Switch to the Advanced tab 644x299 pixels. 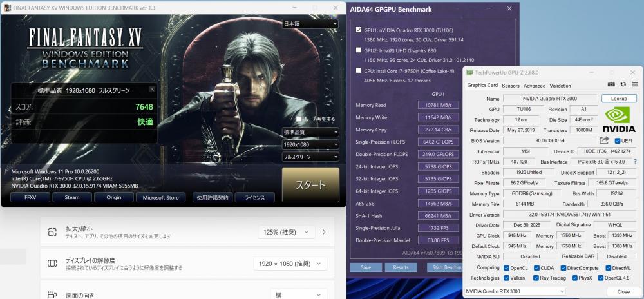[535, 86]
